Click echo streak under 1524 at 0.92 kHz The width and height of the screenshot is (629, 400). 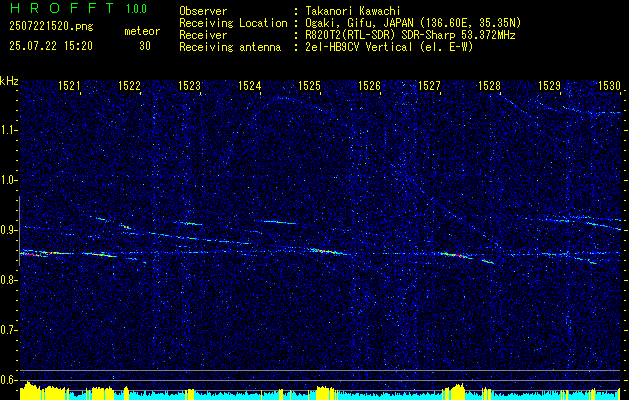(x=279, y=222)
